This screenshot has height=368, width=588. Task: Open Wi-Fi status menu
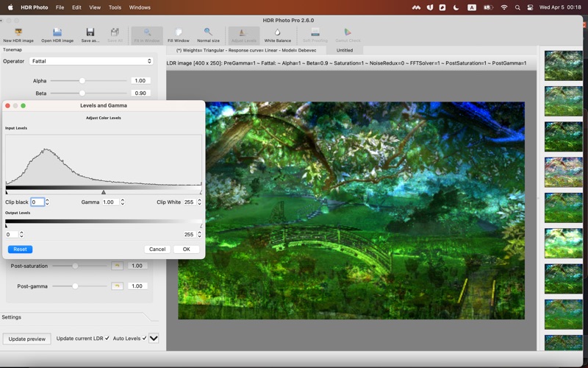[x=504, y=7]
